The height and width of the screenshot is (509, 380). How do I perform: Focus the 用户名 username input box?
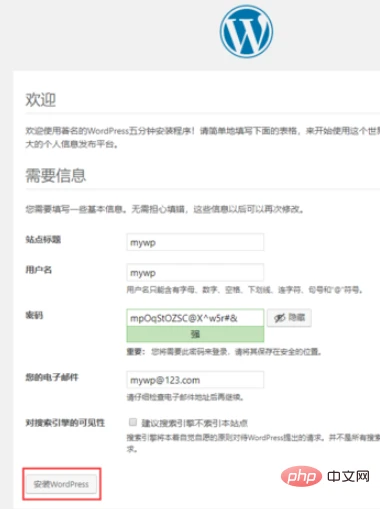(195, 272)
